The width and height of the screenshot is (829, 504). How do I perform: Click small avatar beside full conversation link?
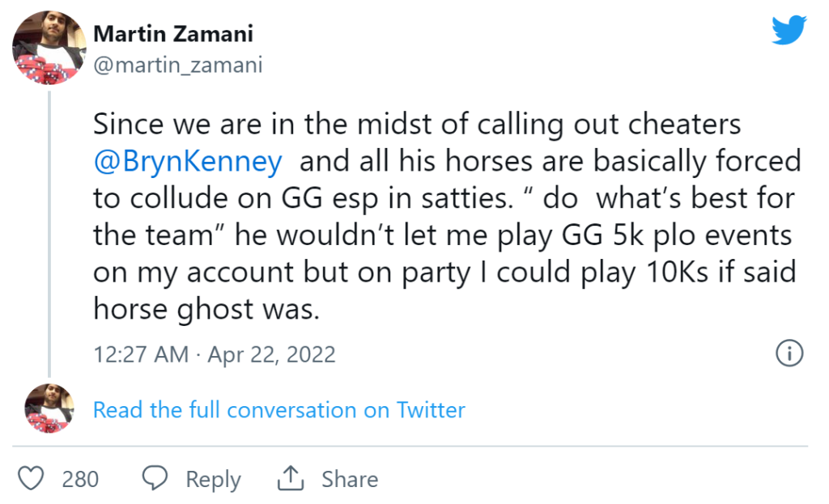pos(49,409)
